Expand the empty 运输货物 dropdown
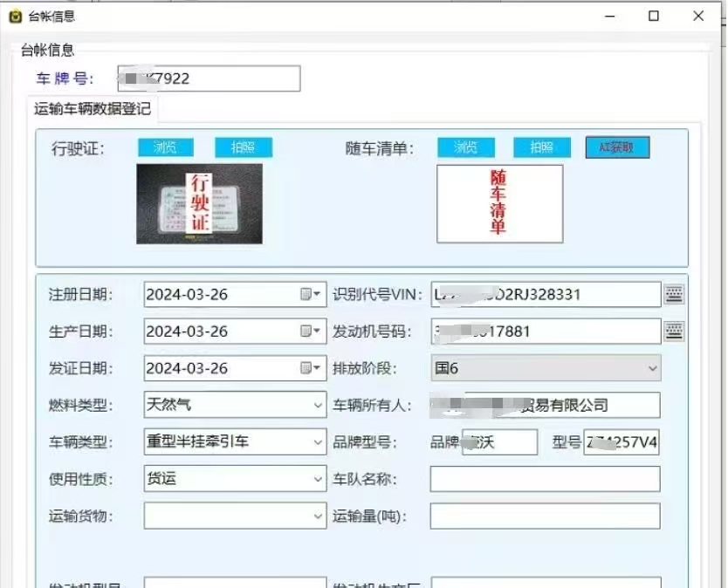The width and height of the screenshot is (728, 588). click(317, 516)
